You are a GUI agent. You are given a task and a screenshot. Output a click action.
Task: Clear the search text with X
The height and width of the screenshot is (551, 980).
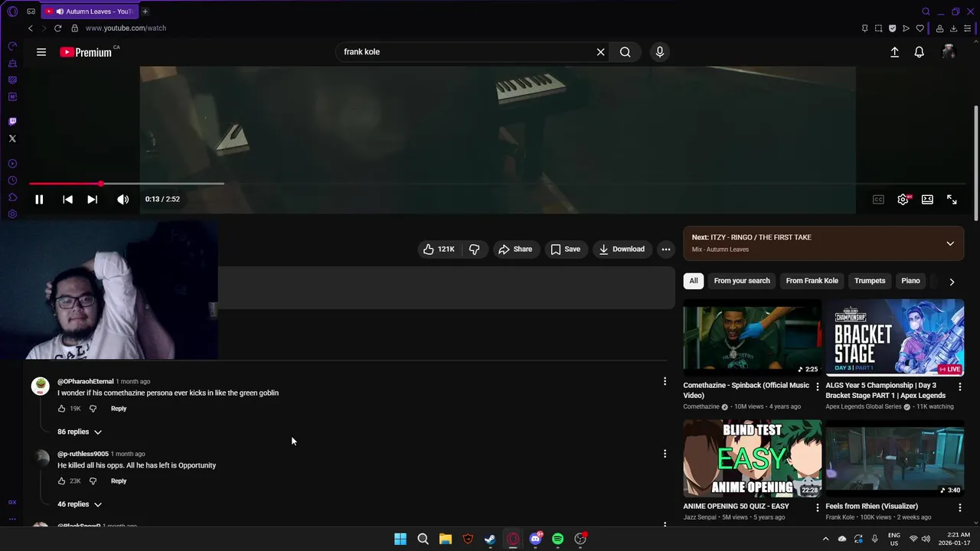pos(601,52)
